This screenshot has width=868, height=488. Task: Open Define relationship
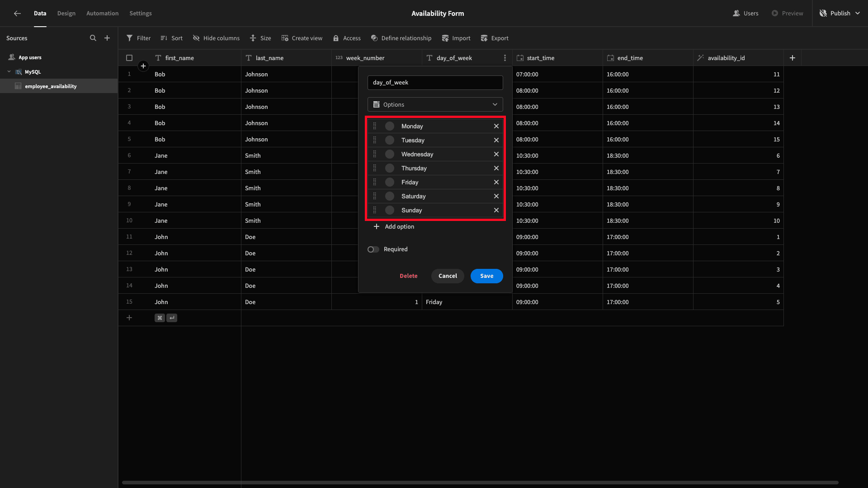(401, 38)
